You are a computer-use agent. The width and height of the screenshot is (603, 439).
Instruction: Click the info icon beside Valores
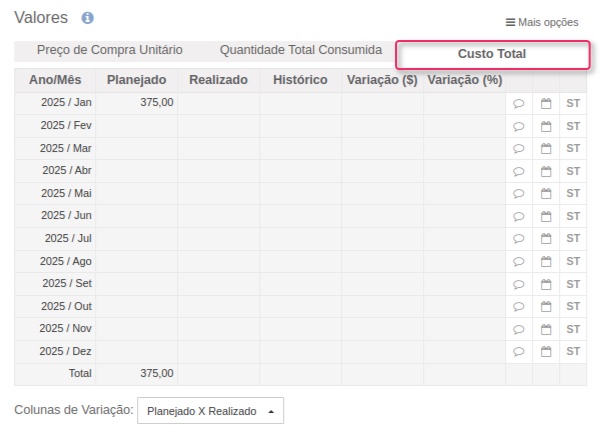87,18
